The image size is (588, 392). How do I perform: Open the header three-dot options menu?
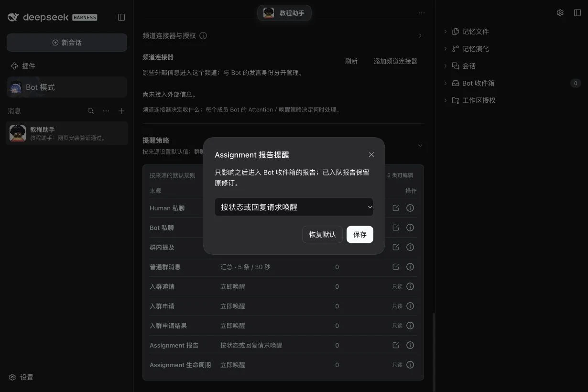(421, 13)
